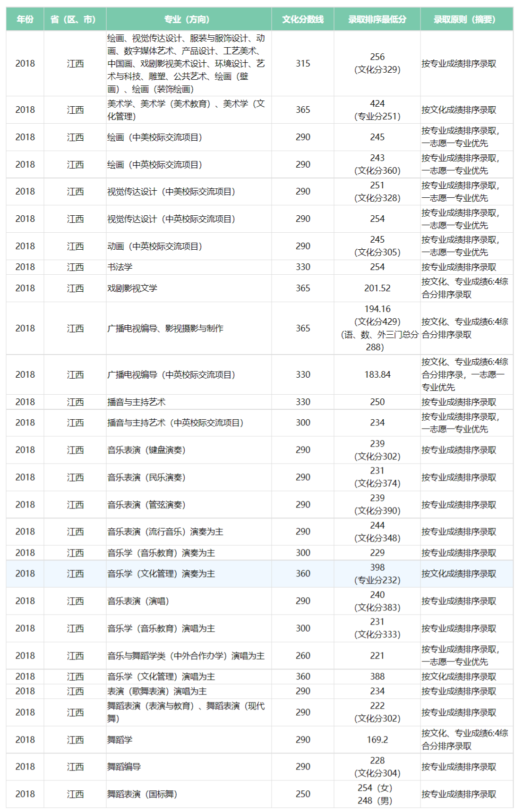Screen dimensions: 523x812
Task: Click the 254(女) 248(男) score cell
Action: [x=377, y=794]
